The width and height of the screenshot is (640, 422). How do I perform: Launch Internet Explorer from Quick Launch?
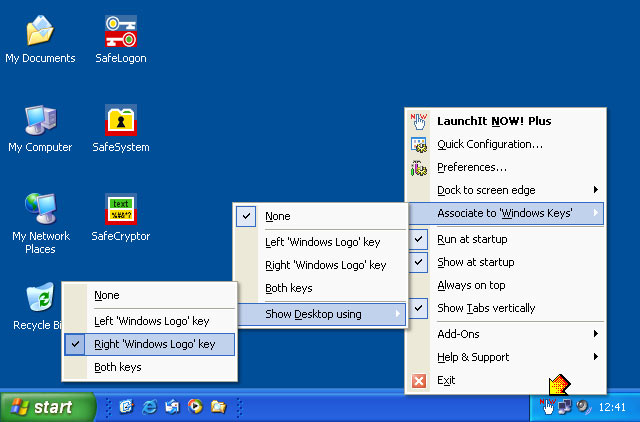149,406
